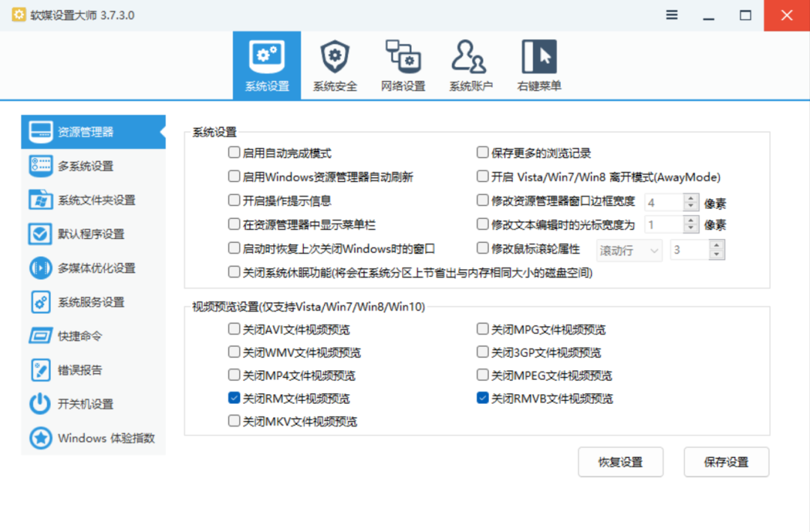
Task: Decrease the scroll lines value
Action: coord(716,255)
